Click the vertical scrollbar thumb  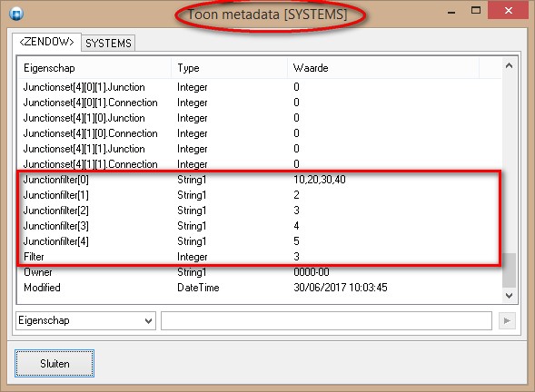(509, 270)
